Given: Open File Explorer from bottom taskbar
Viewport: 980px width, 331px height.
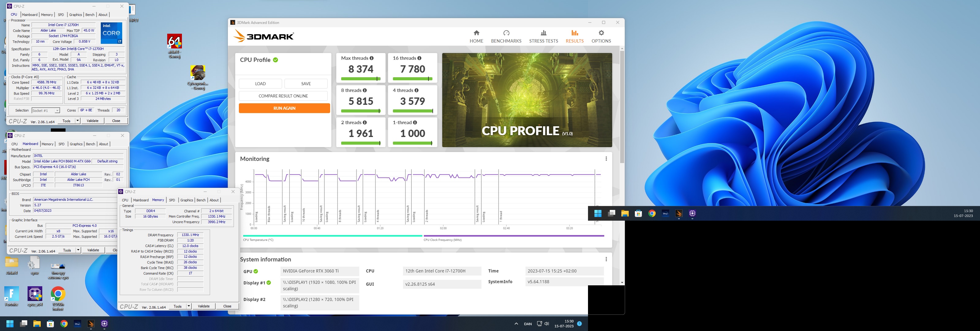Looking at the screenshot, I should 37,324.
